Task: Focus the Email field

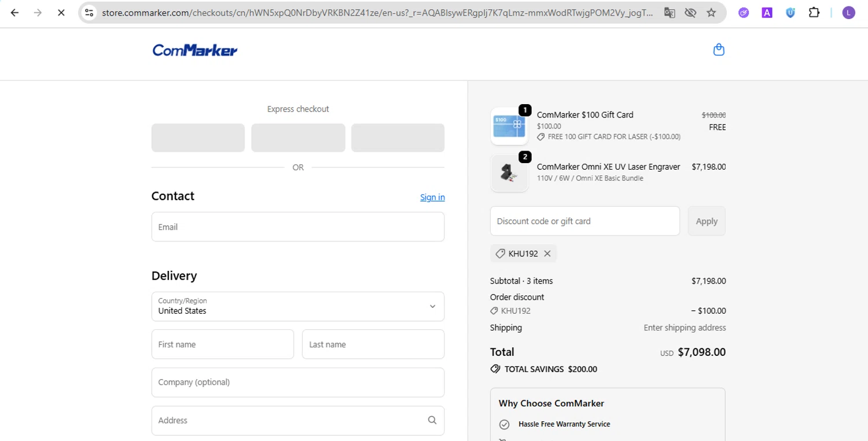Action: (298, 227)
